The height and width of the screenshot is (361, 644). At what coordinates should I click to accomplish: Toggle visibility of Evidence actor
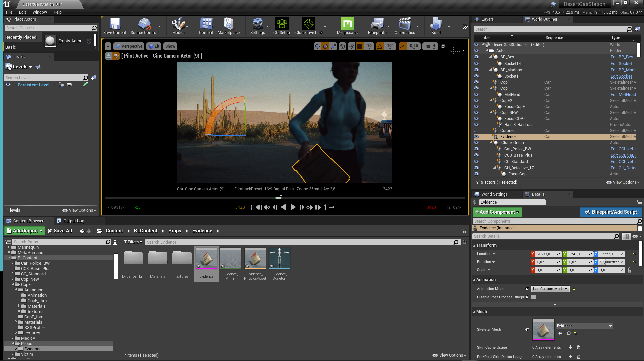pyautogui.click(x=476, y=137)
